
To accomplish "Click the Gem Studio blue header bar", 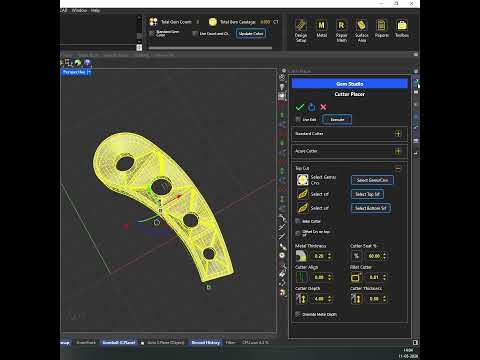I will click(x=350, y=84).
